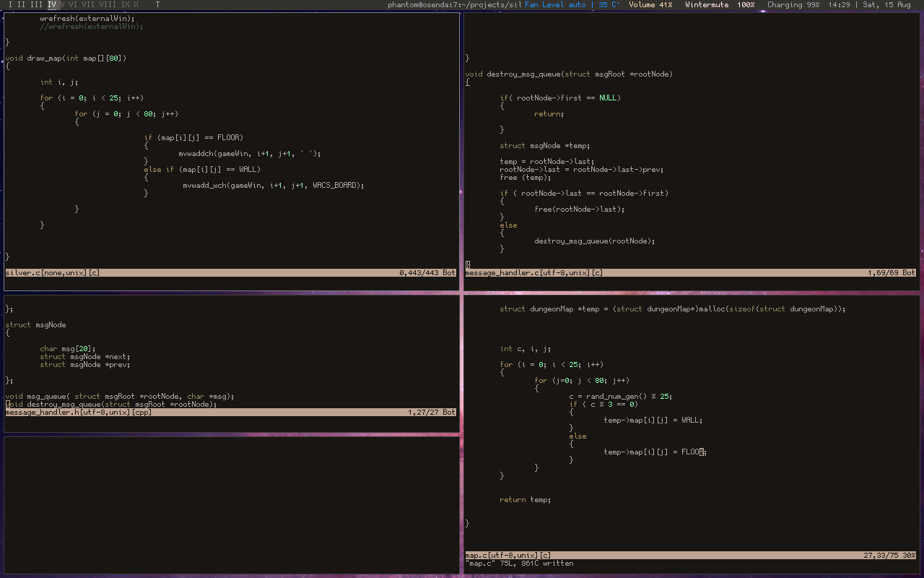Image resolution: width=924 pixels, height=578 pixels.
Task: Click the 35 C° temperature readout
Action: point(609,5)
